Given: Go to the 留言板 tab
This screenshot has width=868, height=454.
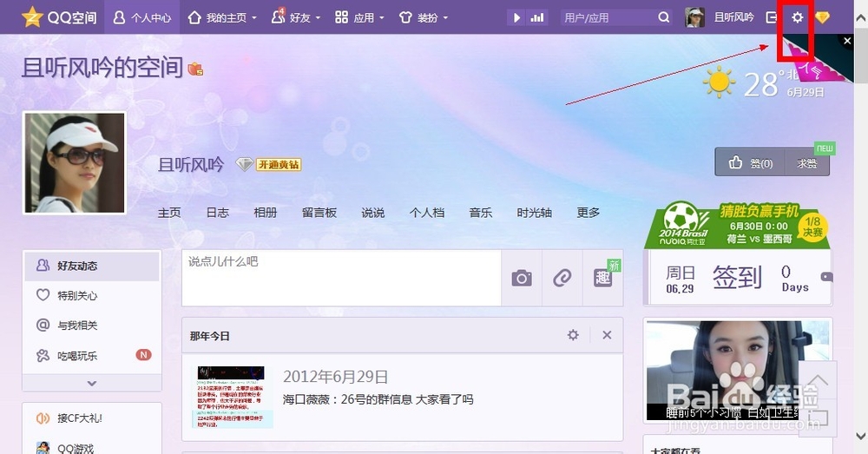Looking at the screenshot, I should click(319, 213).
